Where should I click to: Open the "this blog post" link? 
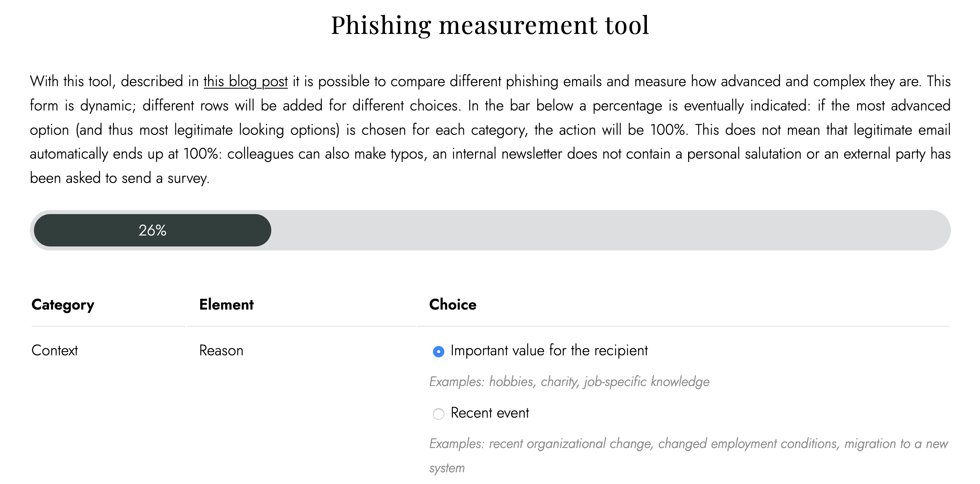pos(245,81)
